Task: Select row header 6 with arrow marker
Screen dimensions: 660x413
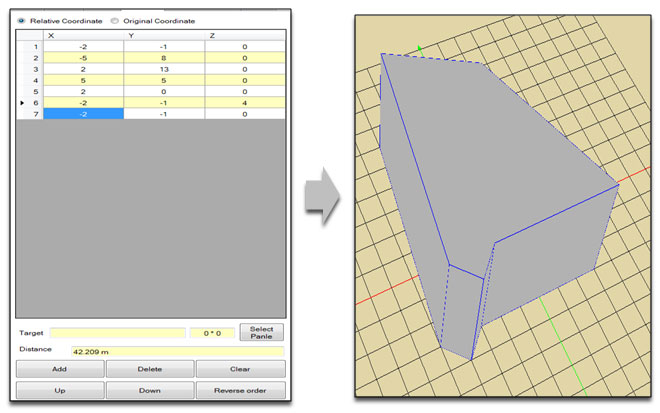Action: click(x=30, y=103)
